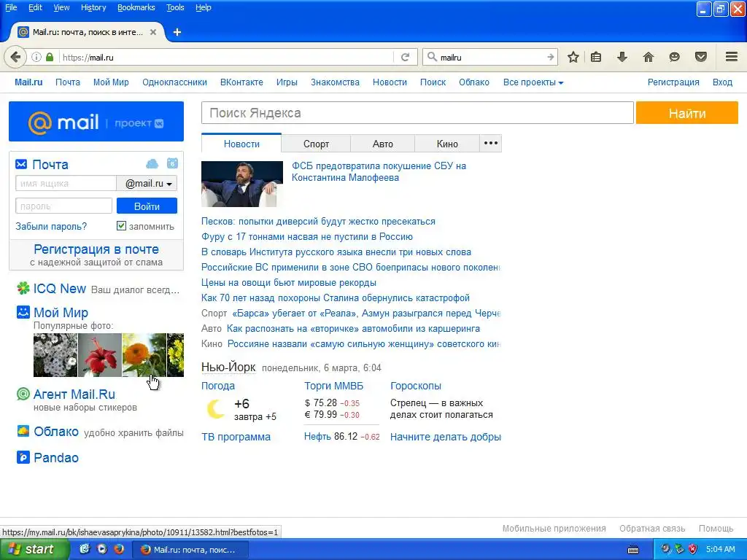The height and width of the screenshot is (560, 747).
Task: Expand more news categories with three dots
Action: [491, 143]
